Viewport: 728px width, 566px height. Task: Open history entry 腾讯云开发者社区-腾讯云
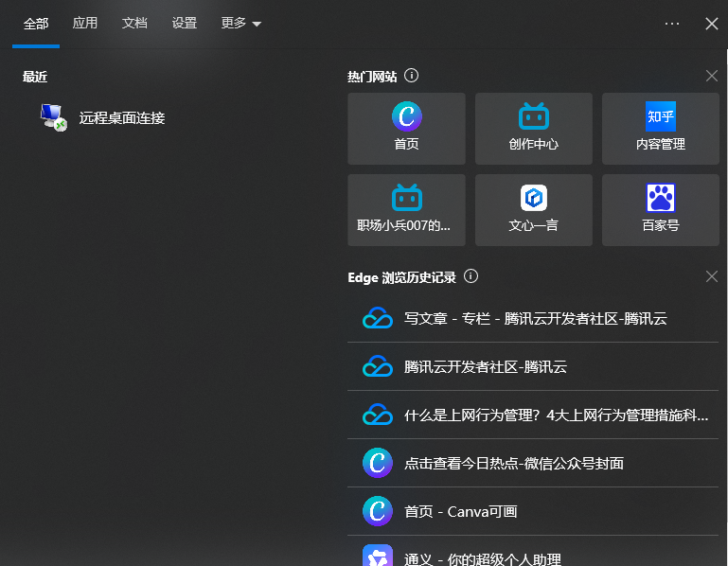point(533,366)
